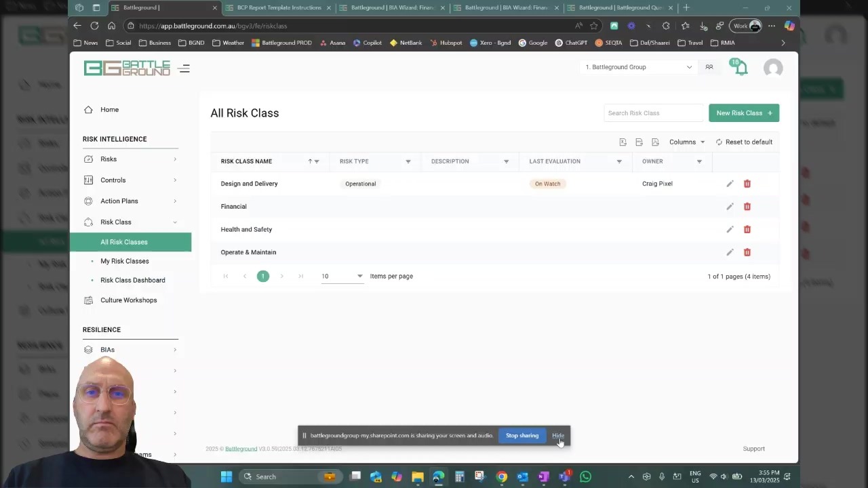Open the Columns dropdown

(x=686, y=142)
